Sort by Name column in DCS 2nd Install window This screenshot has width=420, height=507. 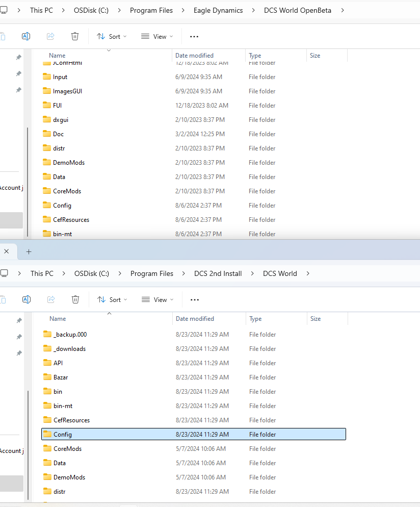click(58, 319)
